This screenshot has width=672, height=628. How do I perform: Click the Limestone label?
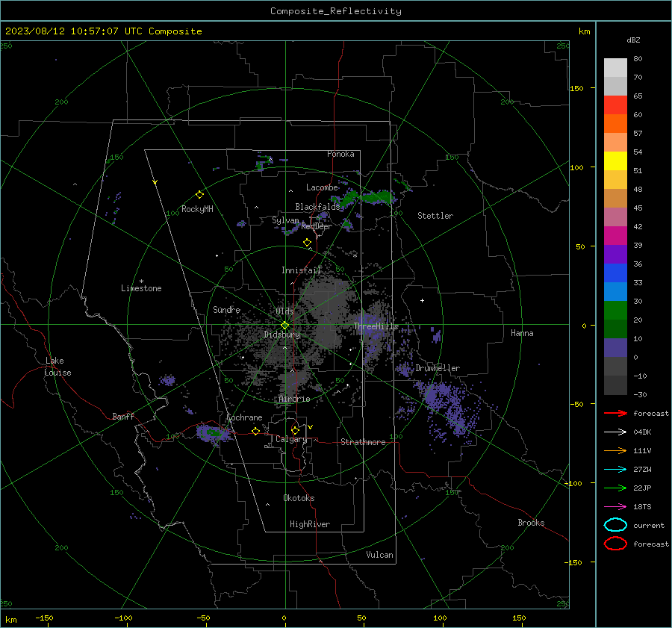pos(141,288)
